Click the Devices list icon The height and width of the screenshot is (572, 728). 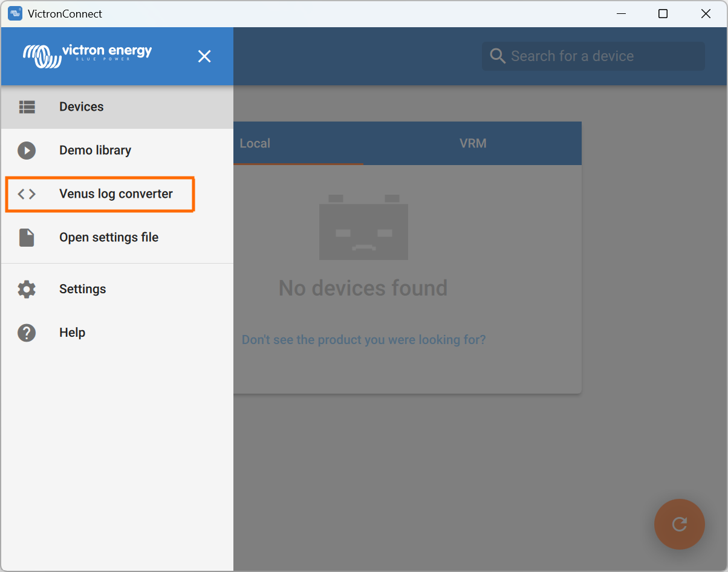[27, 107]
